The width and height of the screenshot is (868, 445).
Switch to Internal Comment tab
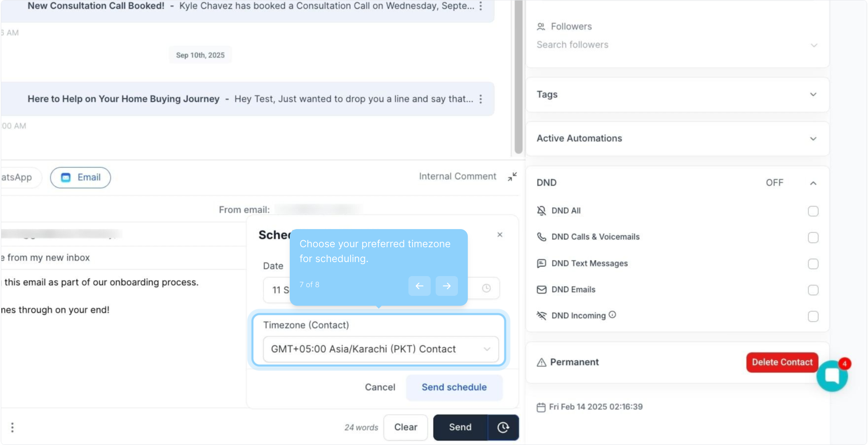(457, 176)
